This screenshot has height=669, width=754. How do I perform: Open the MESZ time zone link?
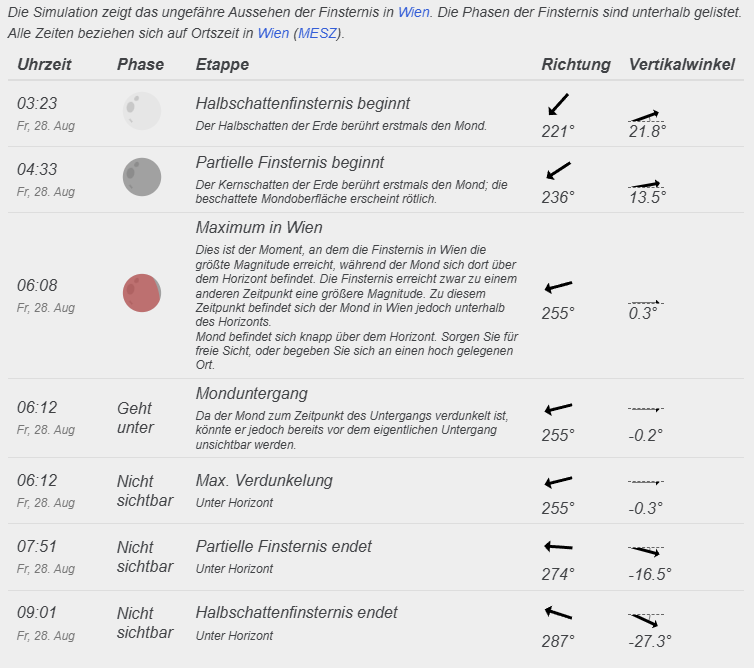point(317,33)
